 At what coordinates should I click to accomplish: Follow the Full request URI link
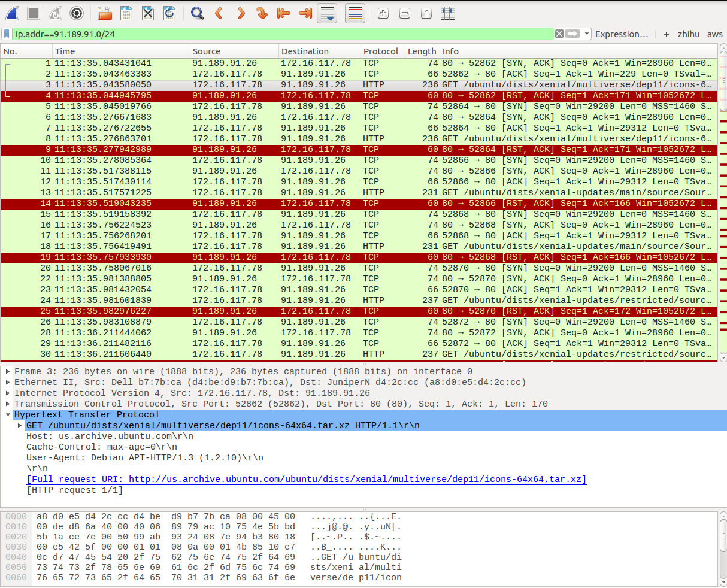305,479
